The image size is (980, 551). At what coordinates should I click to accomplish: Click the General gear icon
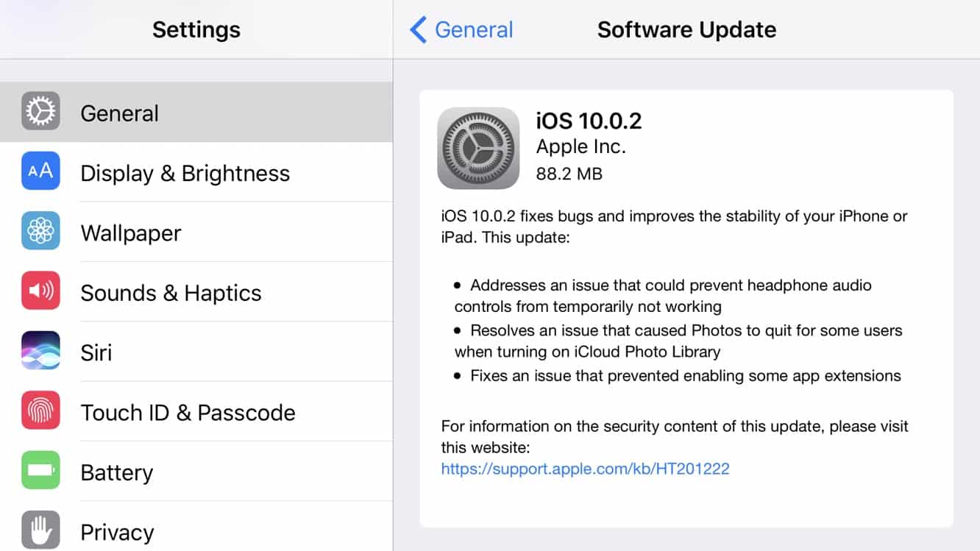pos(40,112)
